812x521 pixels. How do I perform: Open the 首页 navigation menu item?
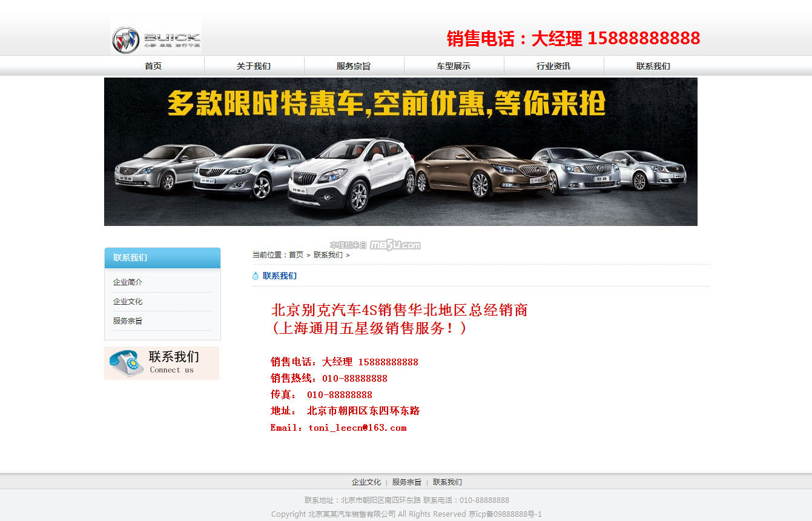pyautogui.click(x=153, y=66)
